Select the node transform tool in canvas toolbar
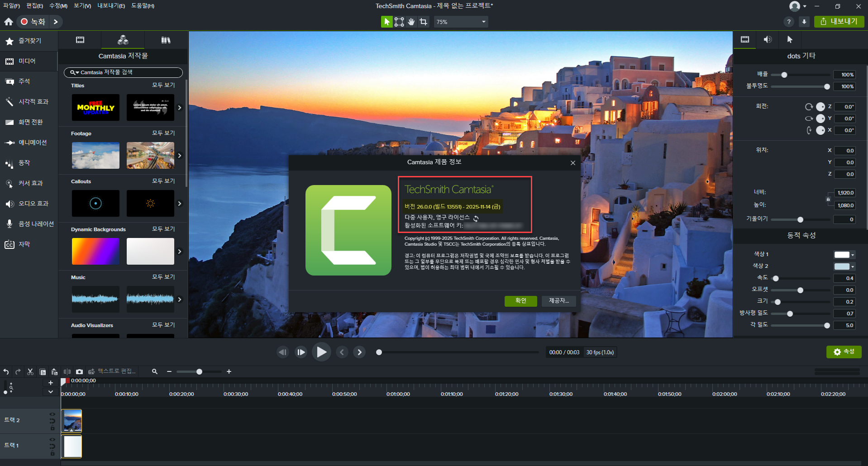Image resolution: width=868 pixels, height=466 pixels. [x=399, y=22]
